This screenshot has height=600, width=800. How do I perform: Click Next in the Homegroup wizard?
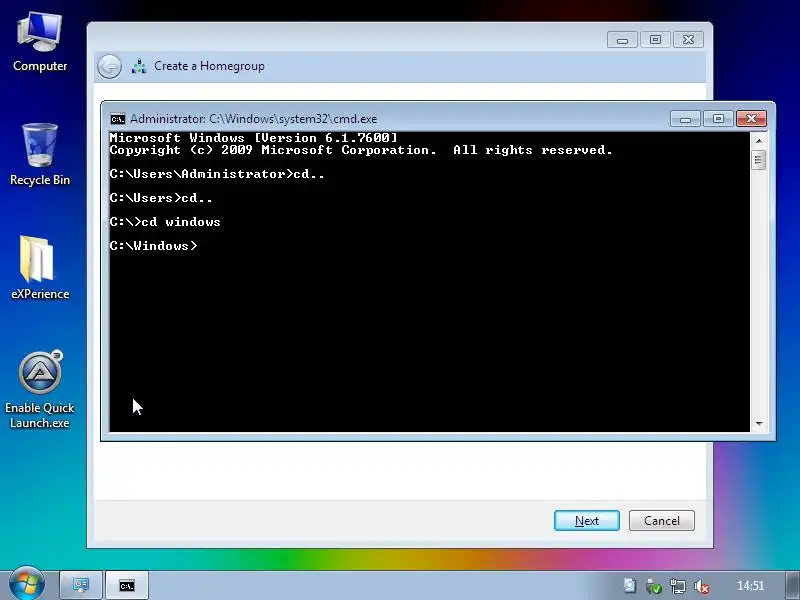(587, 520)
